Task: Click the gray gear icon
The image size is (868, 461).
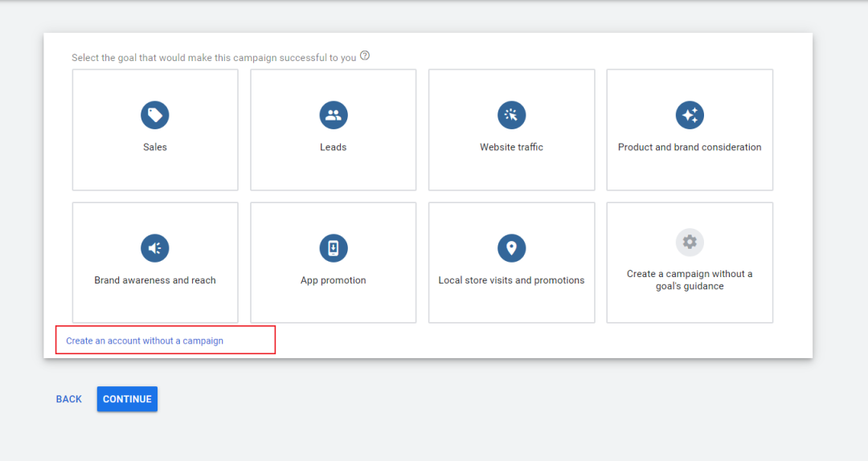Action: (x=690, y=242)
